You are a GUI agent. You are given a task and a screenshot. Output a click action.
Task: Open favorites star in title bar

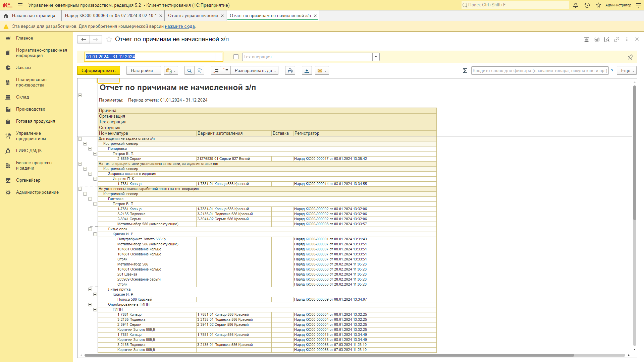tap(598, 5)
